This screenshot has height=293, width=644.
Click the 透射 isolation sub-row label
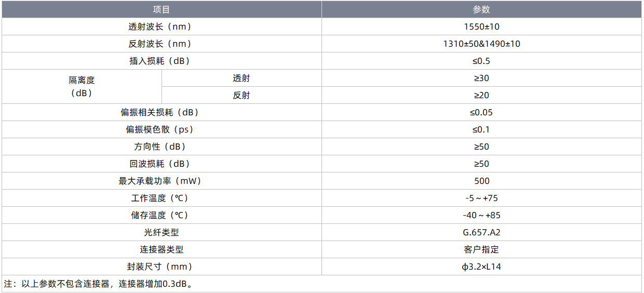coord(242,78)
